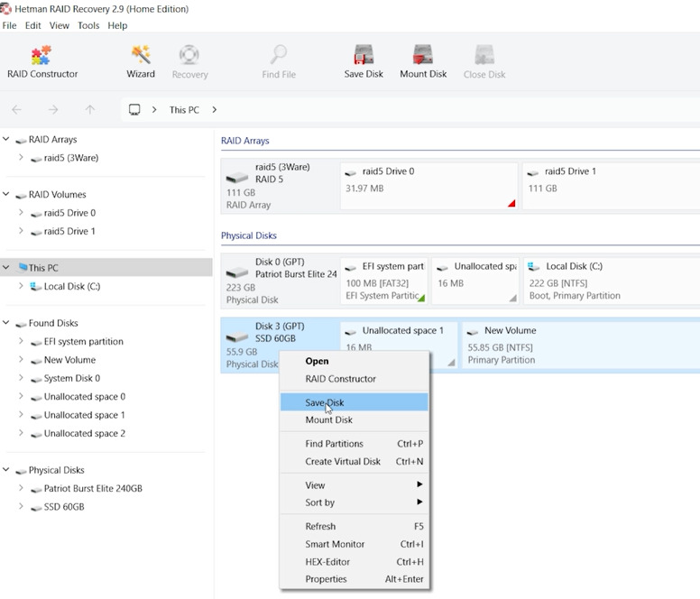The image size is (700, 599).
Task: Choose HEX-Editor in context menu
Action: point(354,562)
